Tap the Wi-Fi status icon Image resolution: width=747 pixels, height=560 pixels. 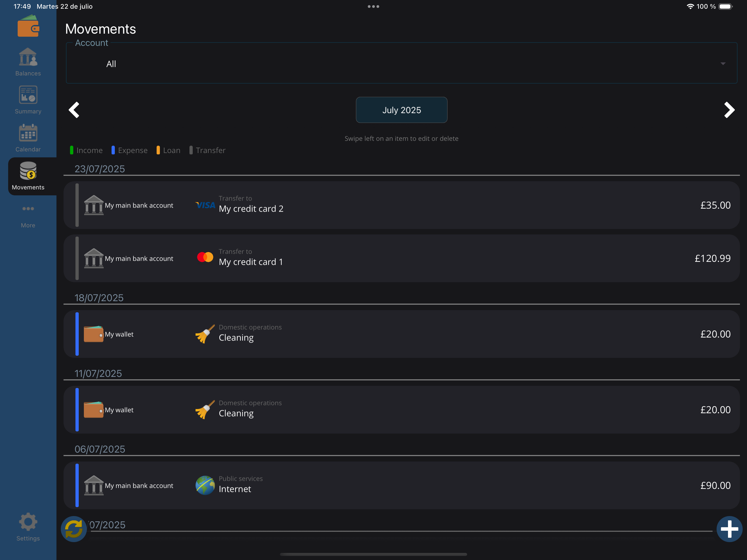[x=690, y=7]
